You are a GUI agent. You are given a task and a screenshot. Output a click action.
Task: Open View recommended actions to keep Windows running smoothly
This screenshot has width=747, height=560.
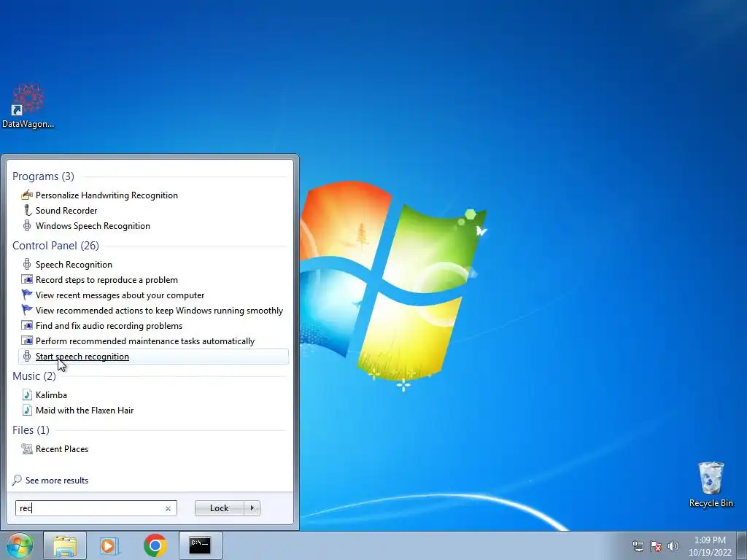pyautogui.click(x=159, y=310)
